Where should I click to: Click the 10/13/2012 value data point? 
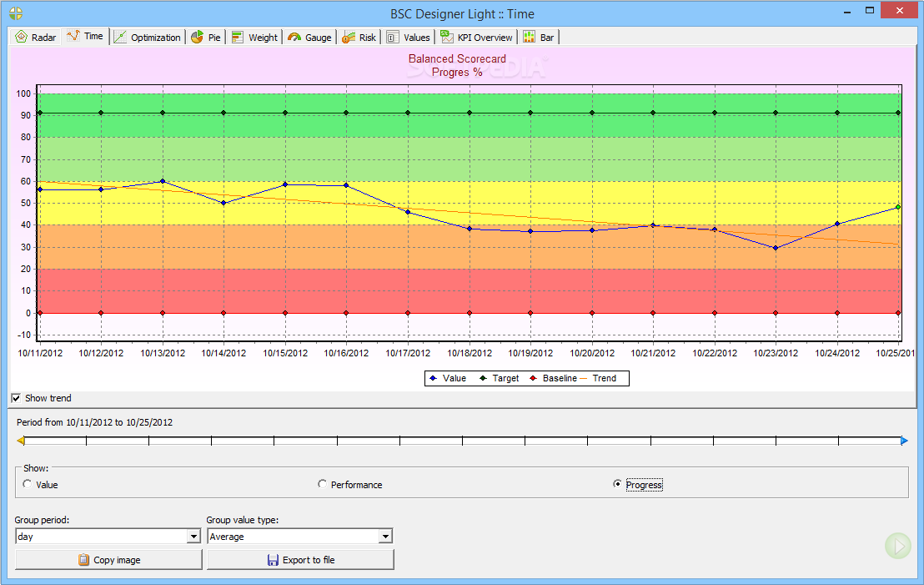pyautogui.click(x=163, y=181)
